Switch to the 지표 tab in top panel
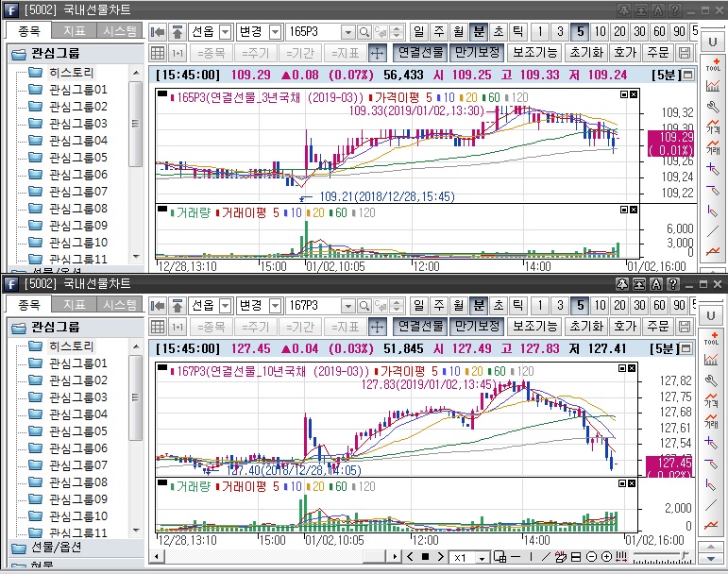This screenshot has width=728, height=574. point(73,30)
